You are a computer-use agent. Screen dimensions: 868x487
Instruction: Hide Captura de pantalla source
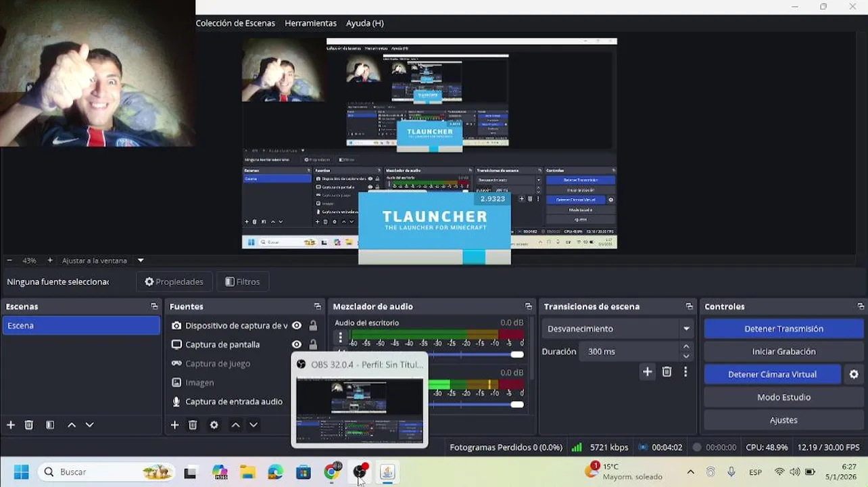point(296,344)
